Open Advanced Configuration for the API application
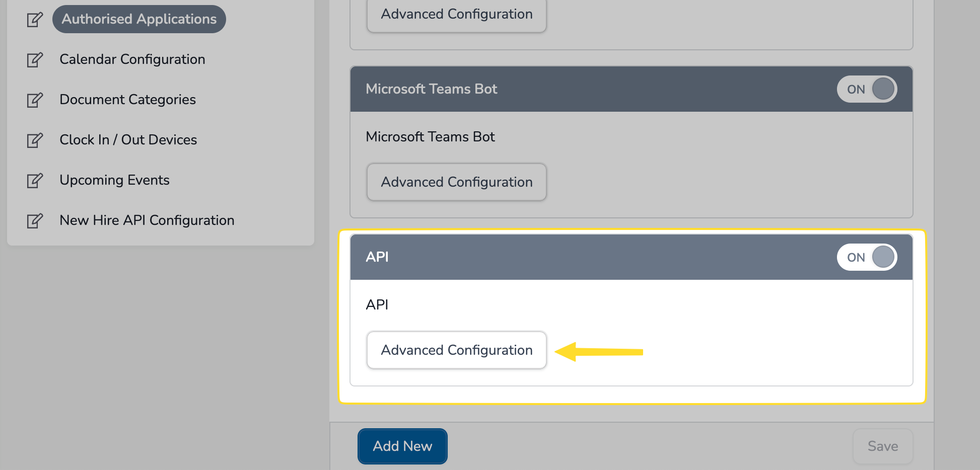980x470 pixels. pyautogui.click(x=456, y=350)
